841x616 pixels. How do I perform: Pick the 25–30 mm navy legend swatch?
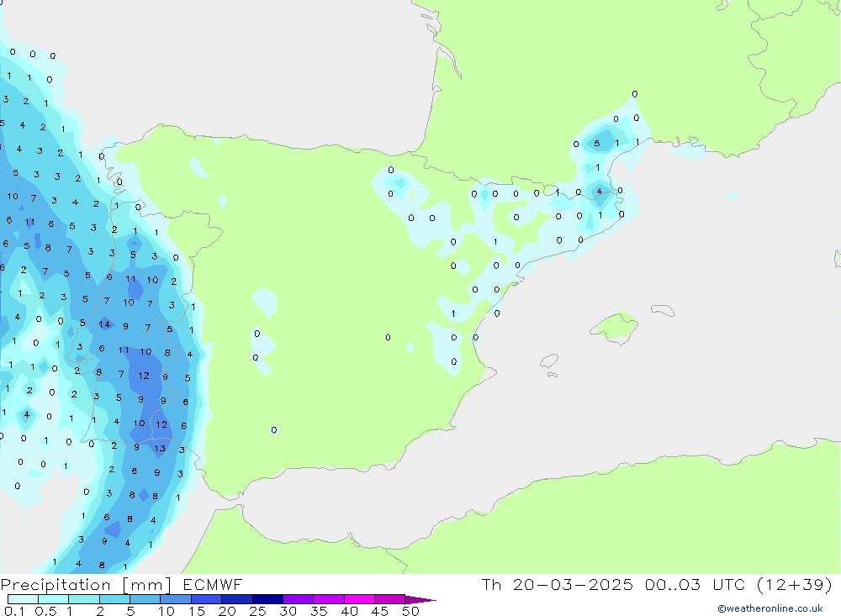point(267,599)
